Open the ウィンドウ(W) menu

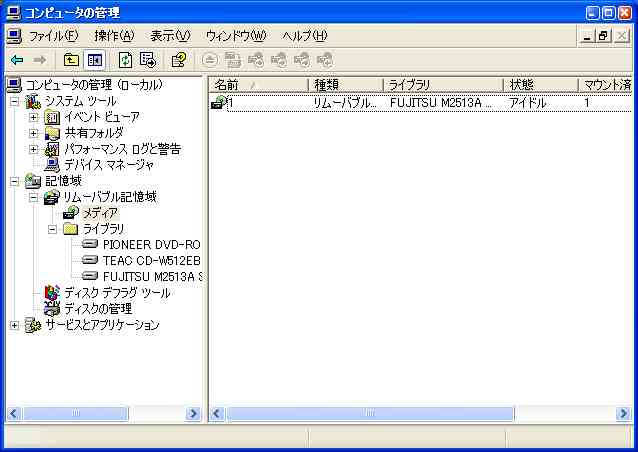coord(236,36)
